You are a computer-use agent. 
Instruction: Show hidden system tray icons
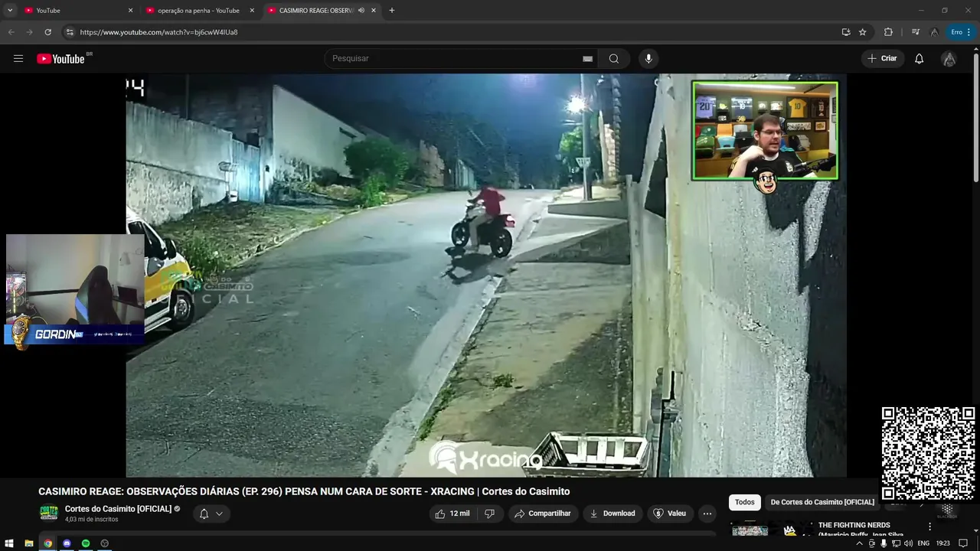click(x=859, y=543)
